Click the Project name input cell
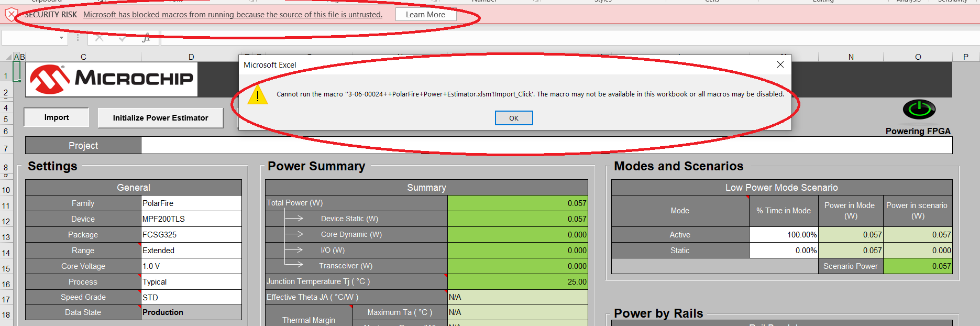This screenshot has width=980, height=326. coord(546,146)
